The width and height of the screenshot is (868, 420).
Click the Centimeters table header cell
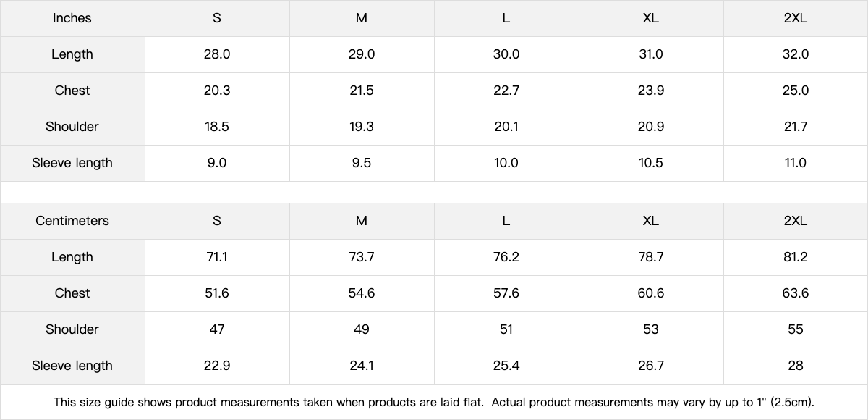(x=72, y=221)
